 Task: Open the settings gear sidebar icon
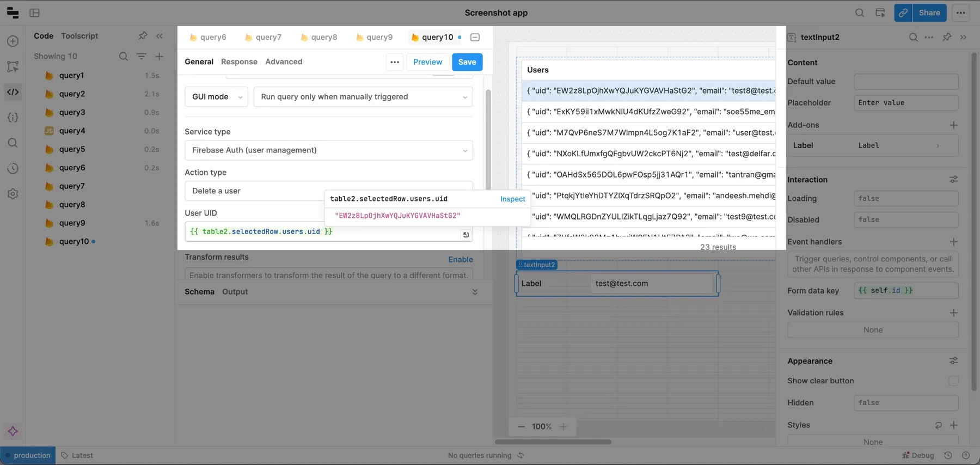(x=13, y=194)
